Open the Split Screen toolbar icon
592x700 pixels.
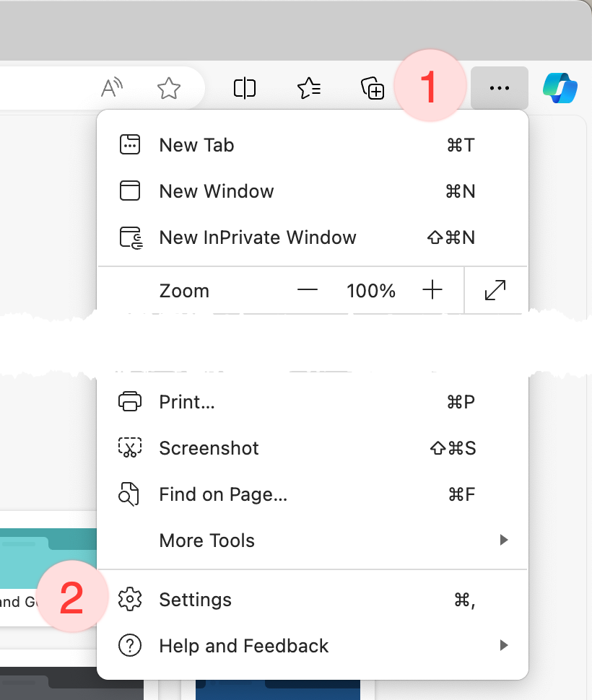point(245,89)
